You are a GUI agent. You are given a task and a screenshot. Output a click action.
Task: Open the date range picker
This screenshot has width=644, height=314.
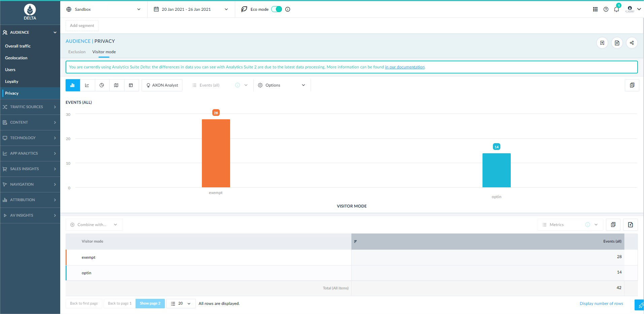pyautogui.click(x=191, y=9)
